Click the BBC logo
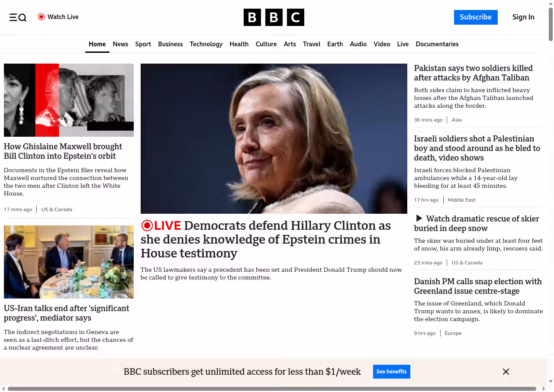The height and width of the screenshot is (392, 554). tap(274, 17)
